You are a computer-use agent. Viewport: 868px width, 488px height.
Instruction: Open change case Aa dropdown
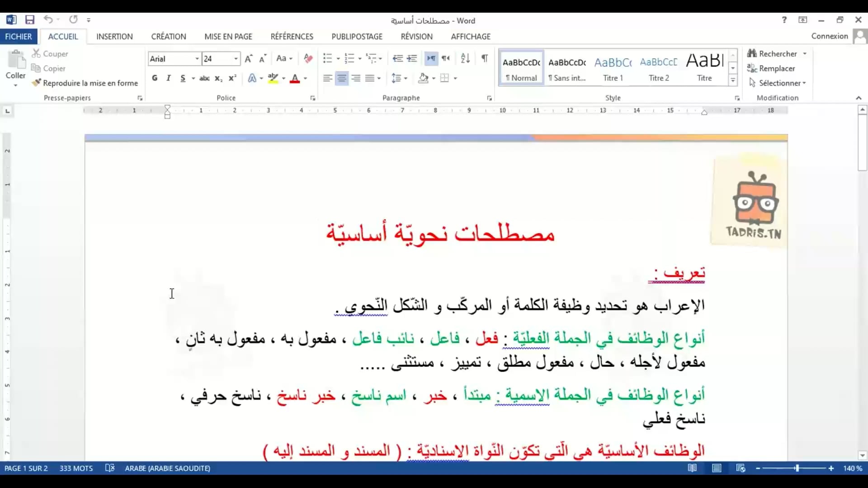[x=284, y=58]
